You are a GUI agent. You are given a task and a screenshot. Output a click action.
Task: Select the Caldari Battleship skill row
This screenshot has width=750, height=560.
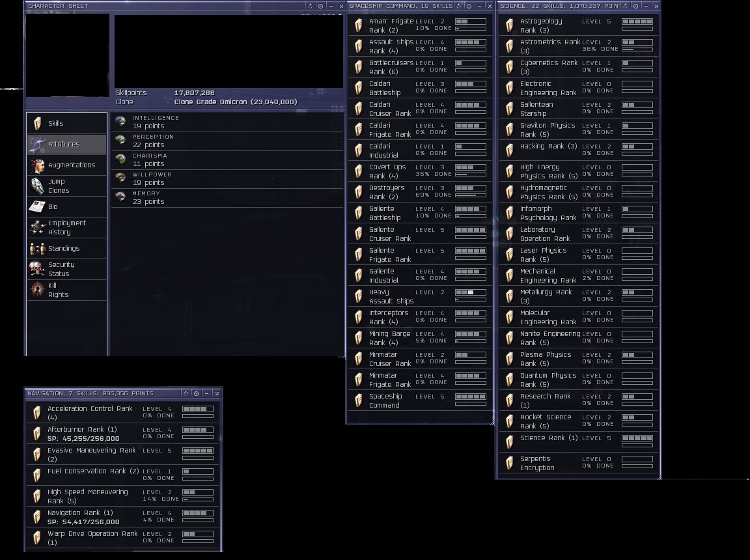[419, 88]
